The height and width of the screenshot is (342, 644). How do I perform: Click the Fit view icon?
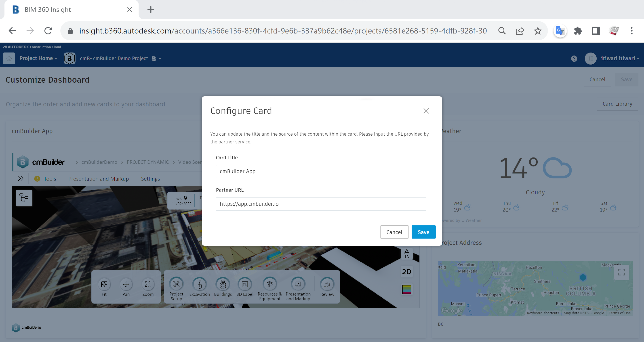(104, 285)
